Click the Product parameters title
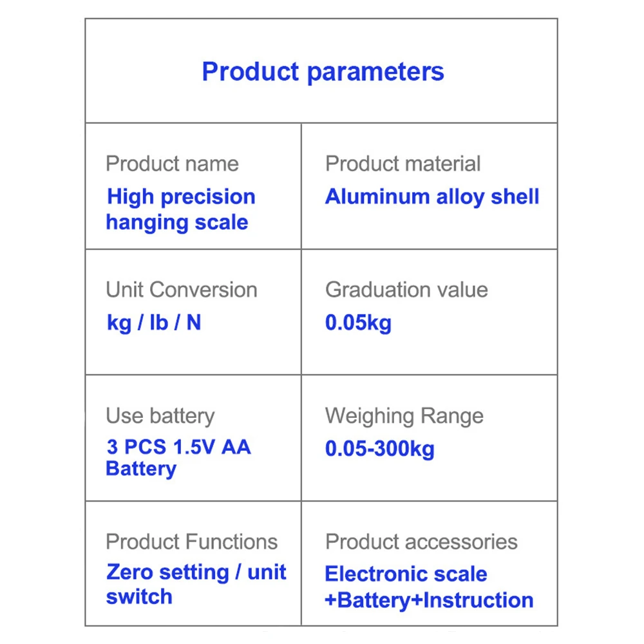This screenshot has width=644, height=644. tap(323, 71)
